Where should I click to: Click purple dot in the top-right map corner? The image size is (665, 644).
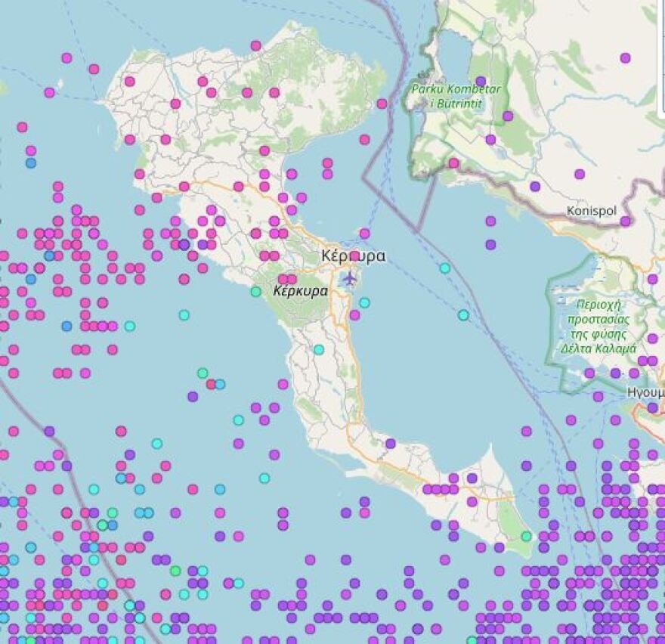[x=625, y=57]
